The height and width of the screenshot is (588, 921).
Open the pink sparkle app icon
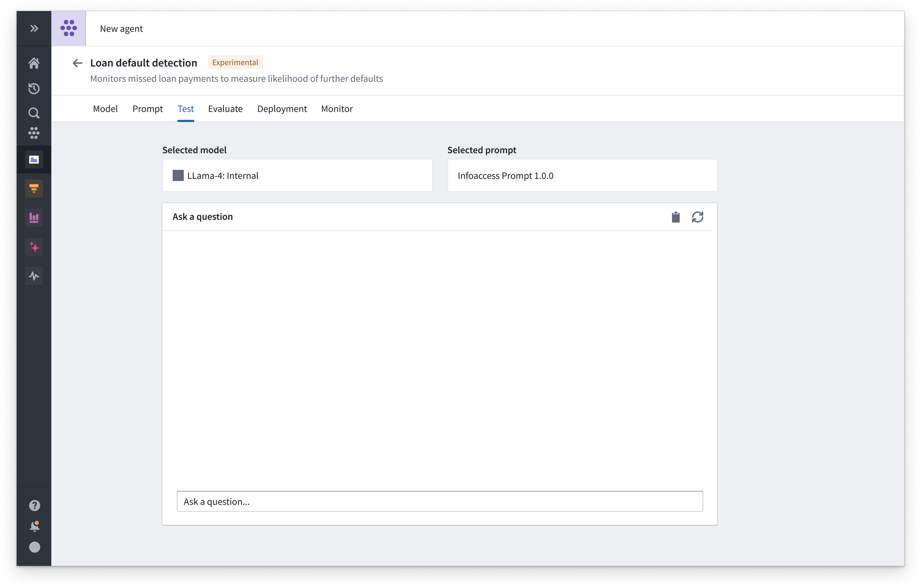pos(34,247)
